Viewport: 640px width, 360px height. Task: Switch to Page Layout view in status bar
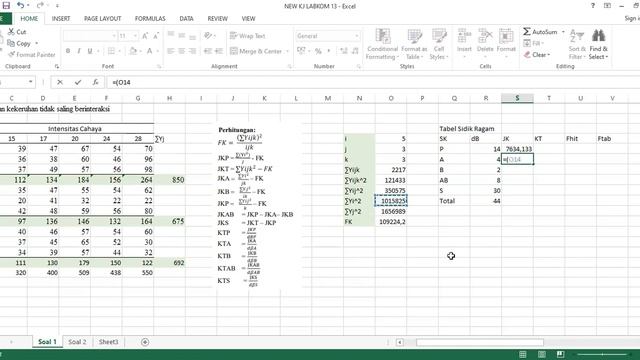click(x=542, y=354)
